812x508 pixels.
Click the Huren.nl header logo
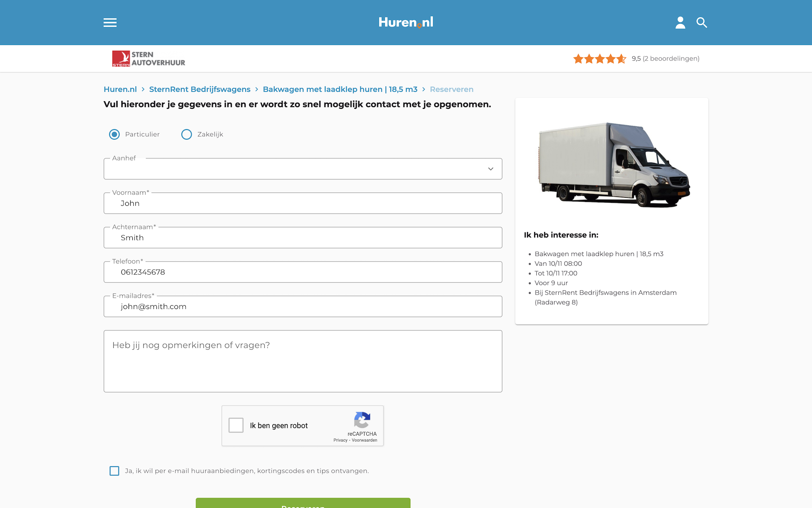point(406,22)
